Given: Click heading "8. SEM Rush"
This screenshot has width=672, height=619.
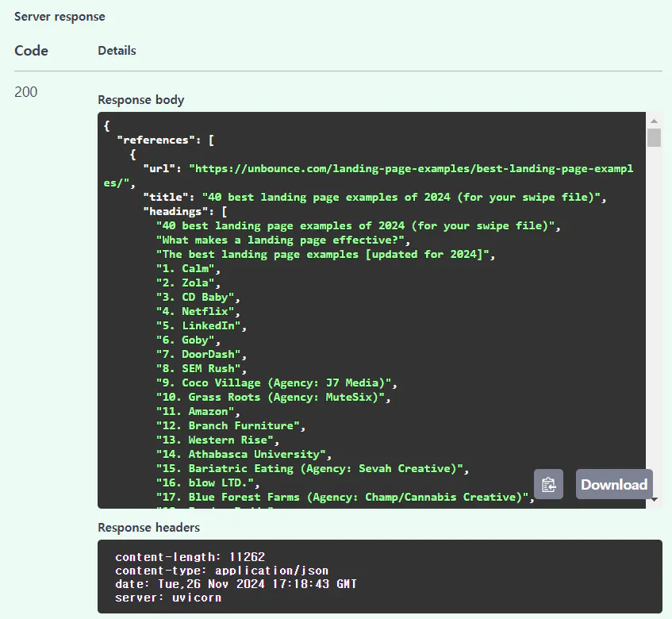Looking at the screenshot, I should [201, 369].
